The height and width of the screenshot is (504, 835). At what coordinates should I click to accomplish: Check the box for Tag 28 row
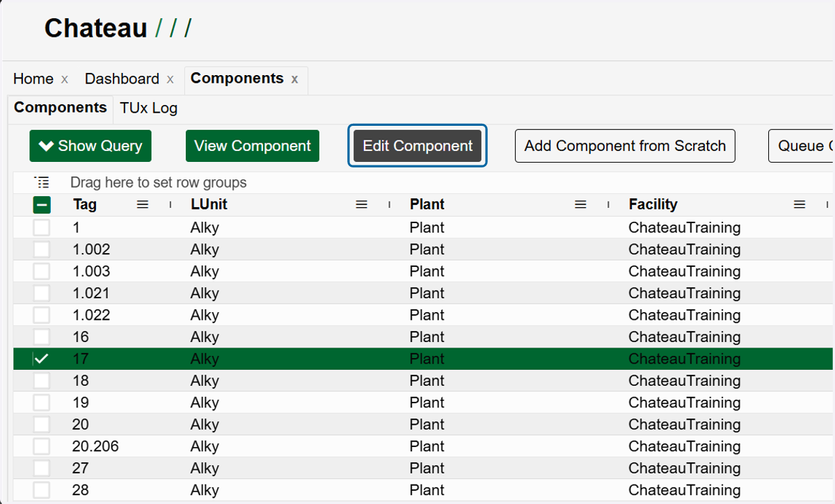[x=42, y=490]
